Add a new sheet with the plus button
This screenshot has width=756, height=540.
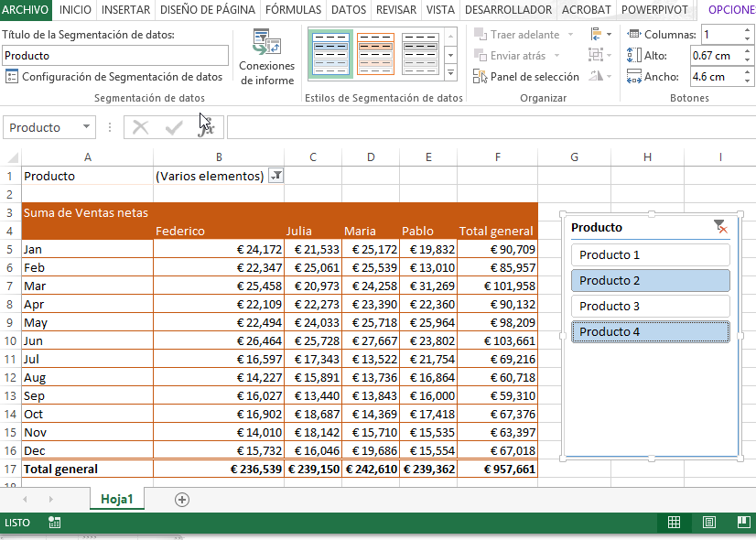click(x=181, y=500)
